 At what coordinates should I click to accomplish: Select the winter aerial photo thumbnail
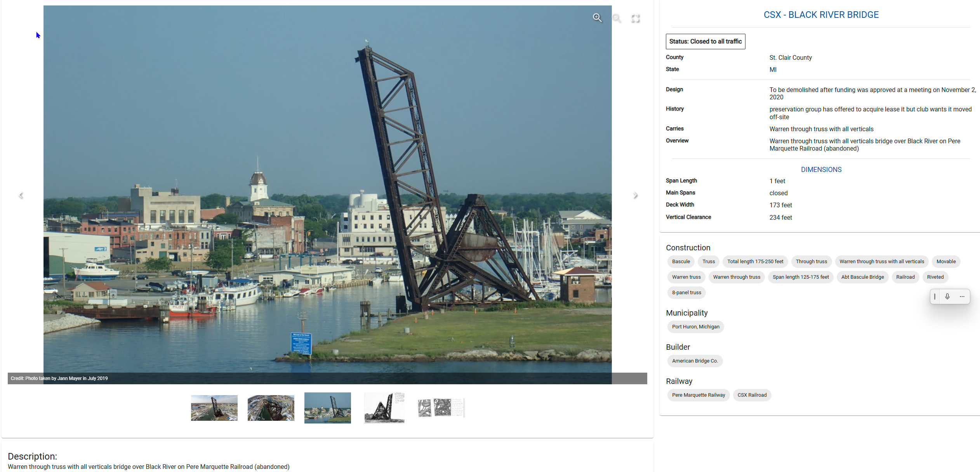pyautogui.click(x=214, y=408)
